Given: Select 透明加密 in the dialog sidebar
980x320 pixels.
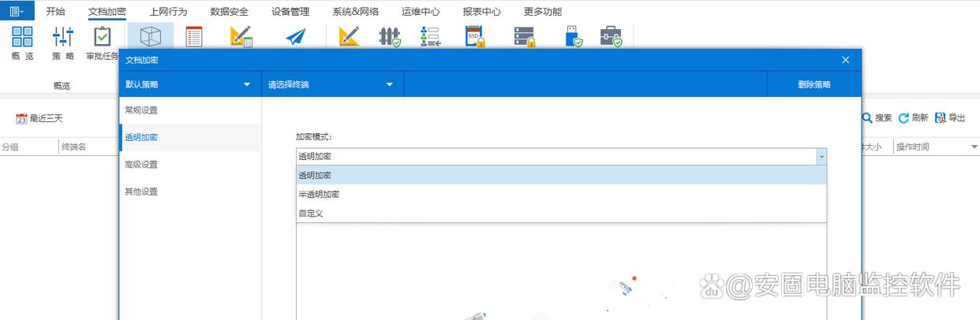Looking at the screenshot, I should pos(190,137).
